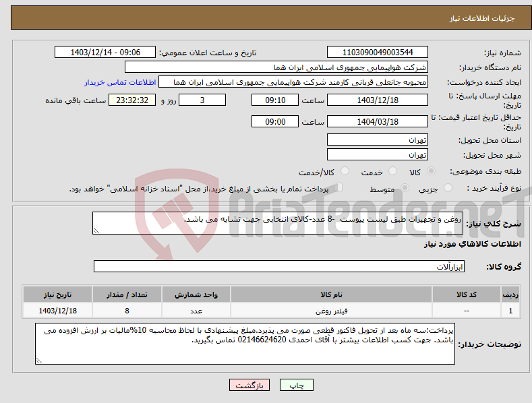Click response deadline date 1403/12/18 field
Image resolution: width=532 pixels, height=403 pixels.
click(x=378, y=100)
